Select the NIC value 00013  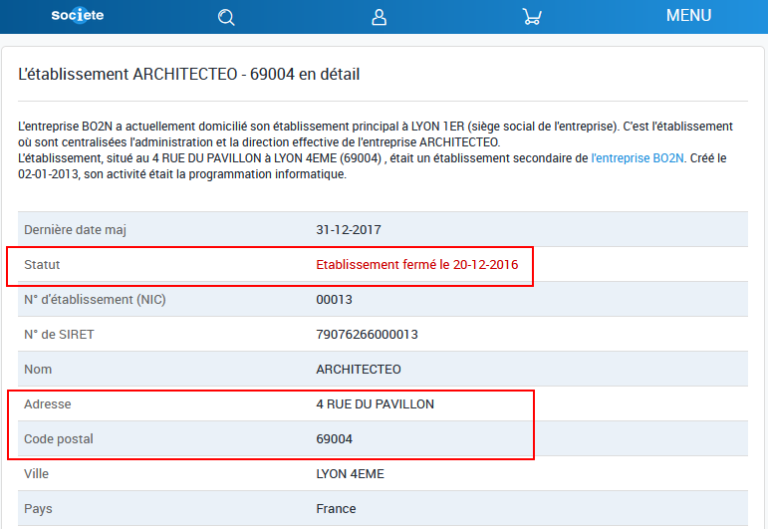pos(334,300)
